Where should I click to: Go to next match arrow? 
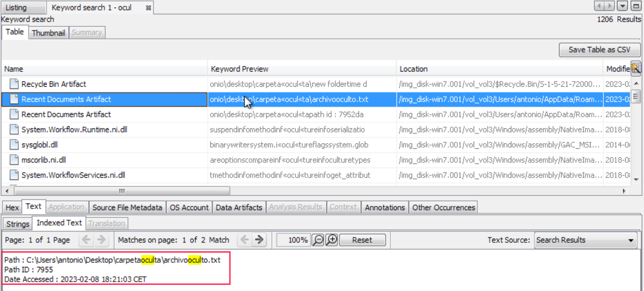coord(259,240)
